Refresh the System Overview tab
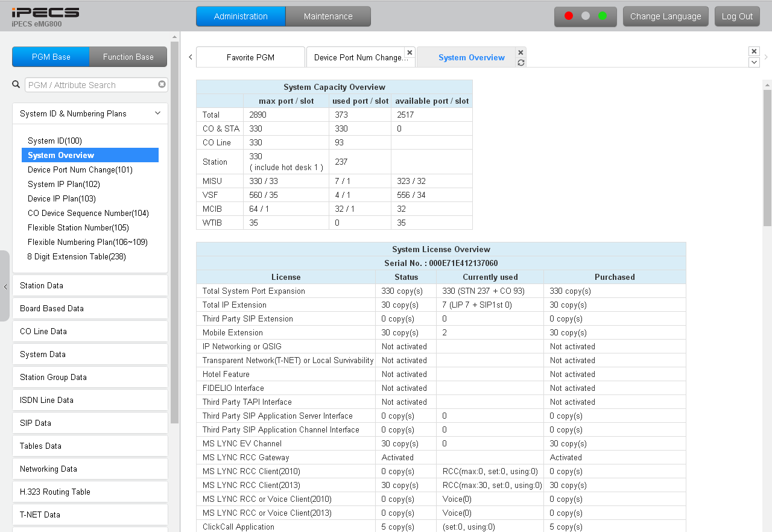 pyautogui.click(x=521, y=63)
